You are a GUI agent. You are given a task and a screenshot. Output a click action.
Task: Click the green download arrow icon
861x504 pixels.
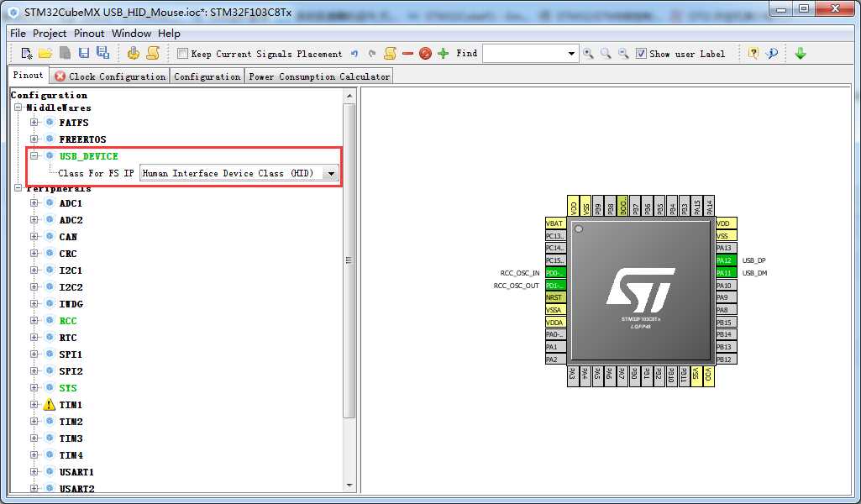(800, 53)
